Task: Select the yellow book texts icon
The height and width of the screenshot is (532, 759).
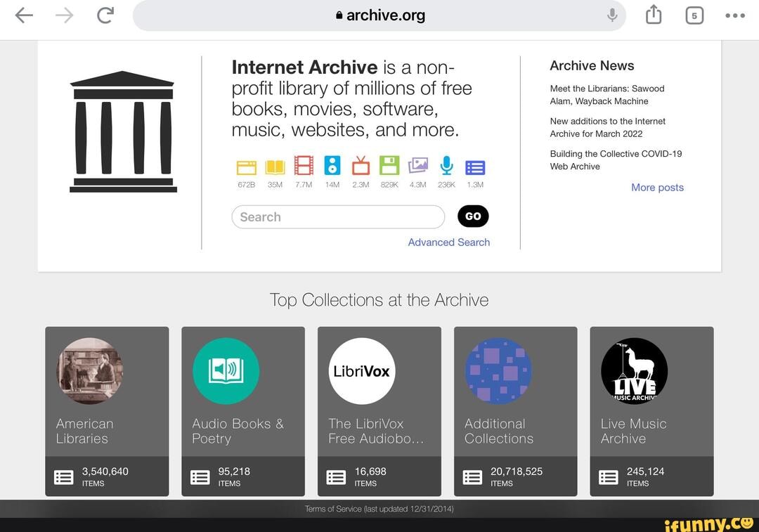Action: [x=275, y=167]
